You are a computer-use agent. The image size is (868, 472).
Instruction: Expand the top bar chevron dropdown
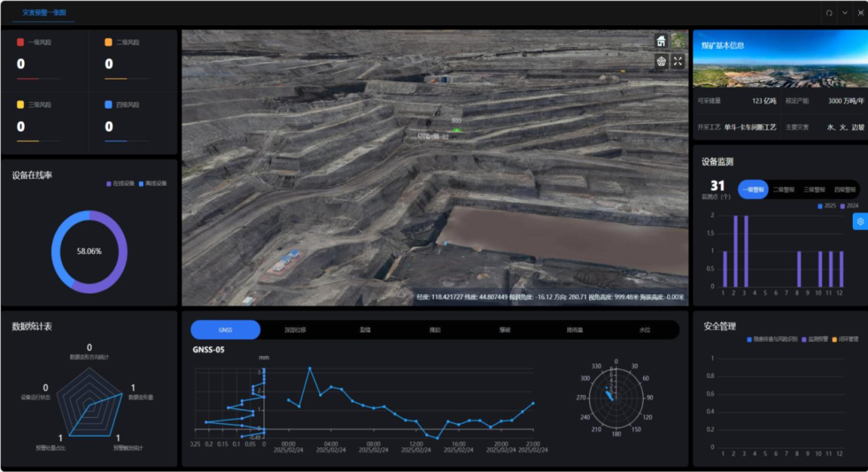pos(844,13)
